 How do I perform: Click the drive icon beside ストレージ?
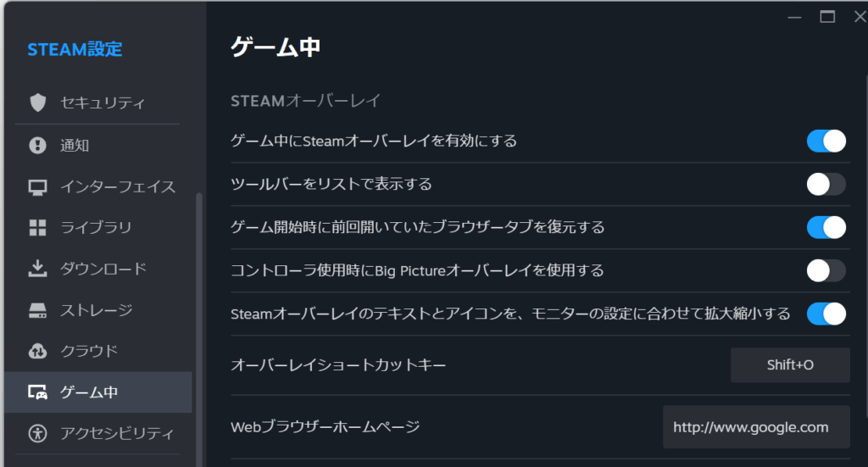(x=37, y=310)
